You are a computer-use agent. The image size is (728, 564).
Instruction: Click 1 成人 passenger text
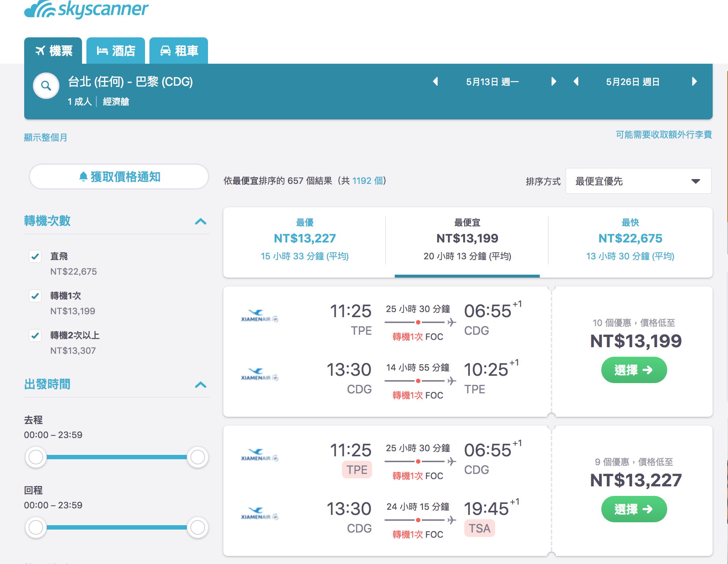pyautogui.click(x=79, y=101)
